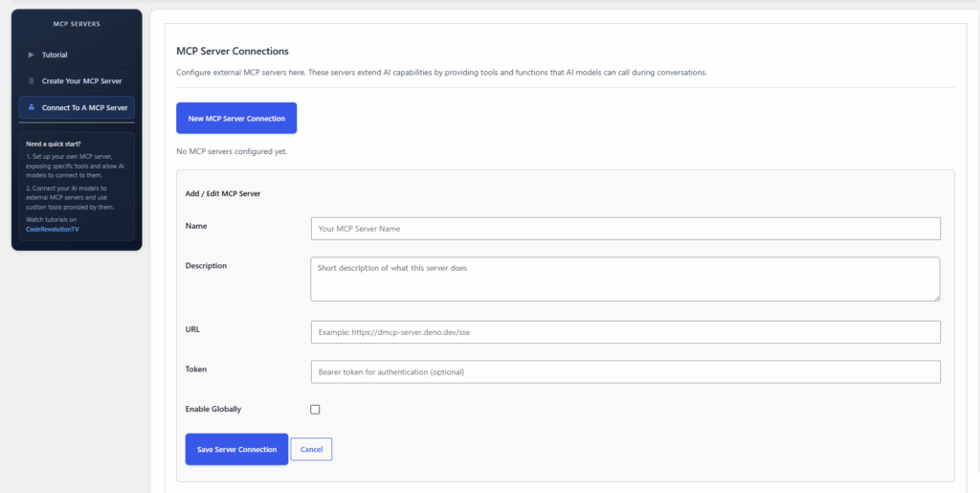Cancel the Add / Edit MCP Server form
Image resolution: width=980 pixels, height=493 pixels.
click(311, 449)
